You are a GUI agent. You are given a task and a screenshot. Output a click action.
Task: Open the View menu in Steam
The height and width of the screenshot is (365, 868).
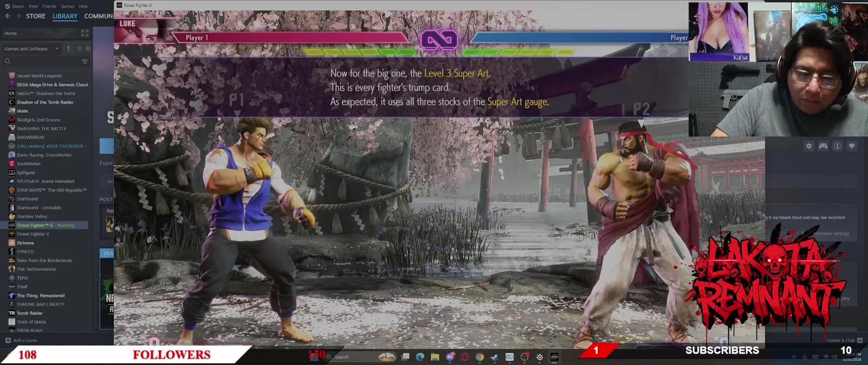click(33, 6)
